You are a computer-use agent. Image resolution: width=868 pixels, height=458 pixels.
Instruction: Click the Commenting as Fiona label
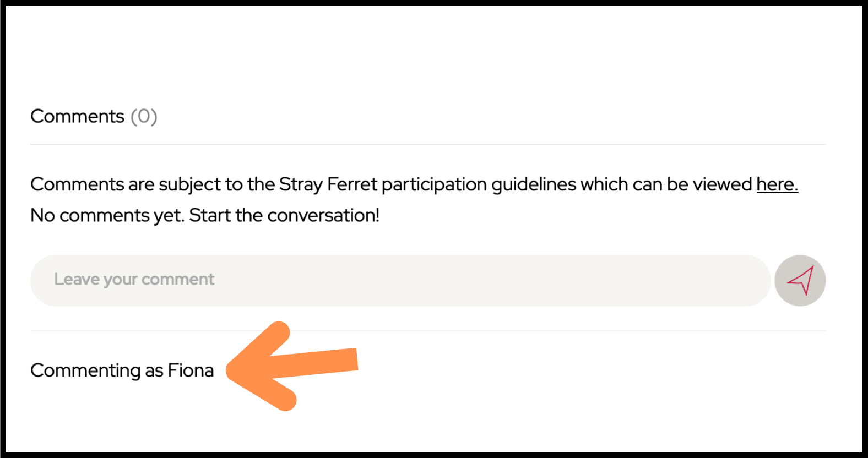coord(122,370)
